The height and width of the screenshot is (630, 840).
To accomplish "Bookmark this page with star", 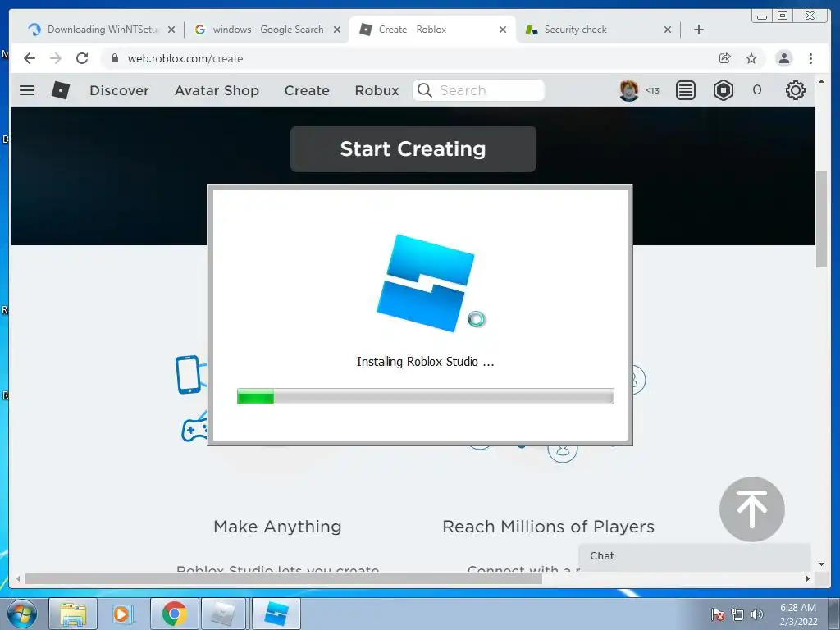I will [x=751, y=58].
